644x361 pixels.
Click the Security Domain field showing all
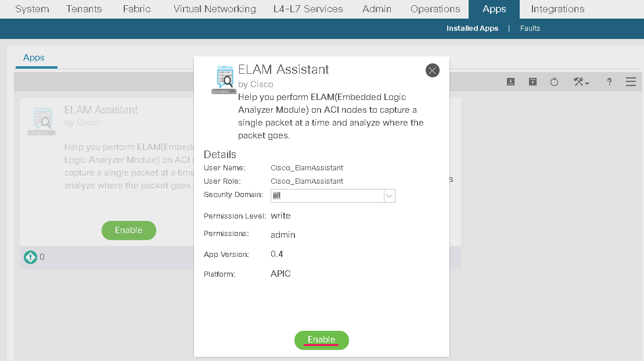point(328,196)
